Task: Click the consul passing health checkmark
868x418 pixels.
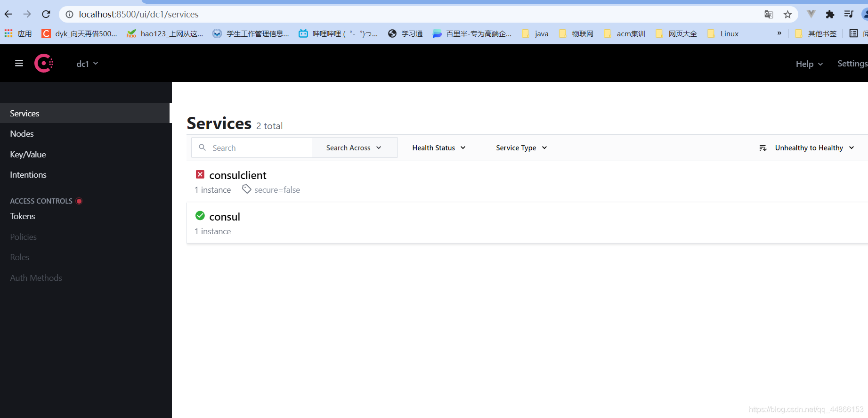Action: point(200,216)
